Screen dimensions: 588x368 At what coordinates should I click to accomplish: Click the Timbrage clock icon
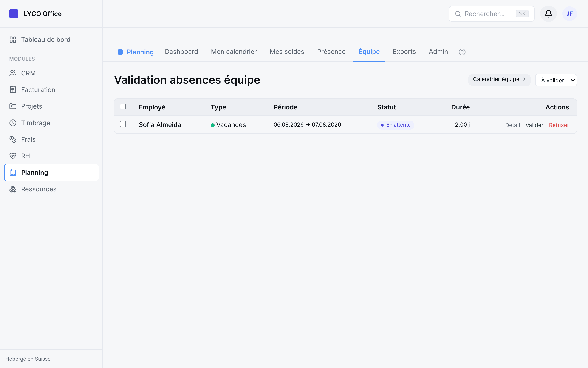tap(13, 123)
